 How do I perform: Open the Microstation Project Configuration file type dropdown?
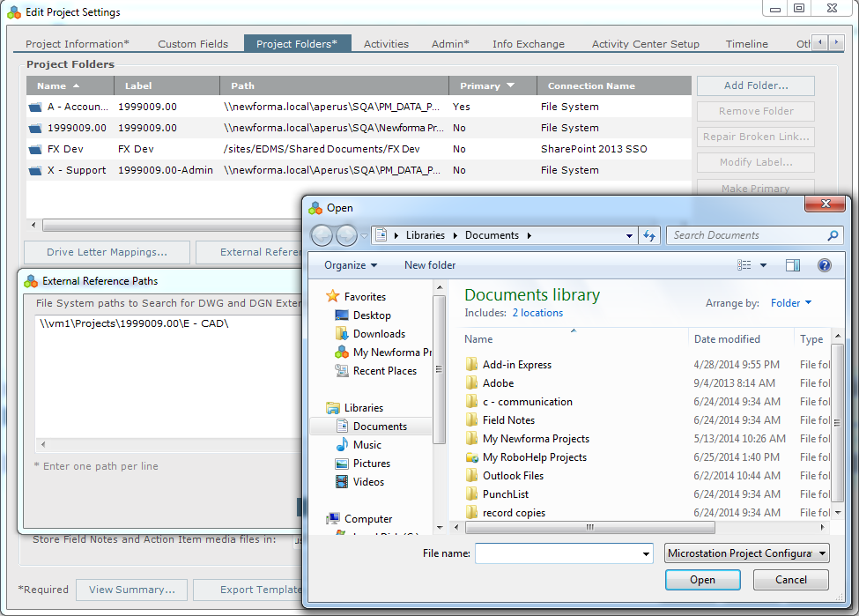[747, 553]
